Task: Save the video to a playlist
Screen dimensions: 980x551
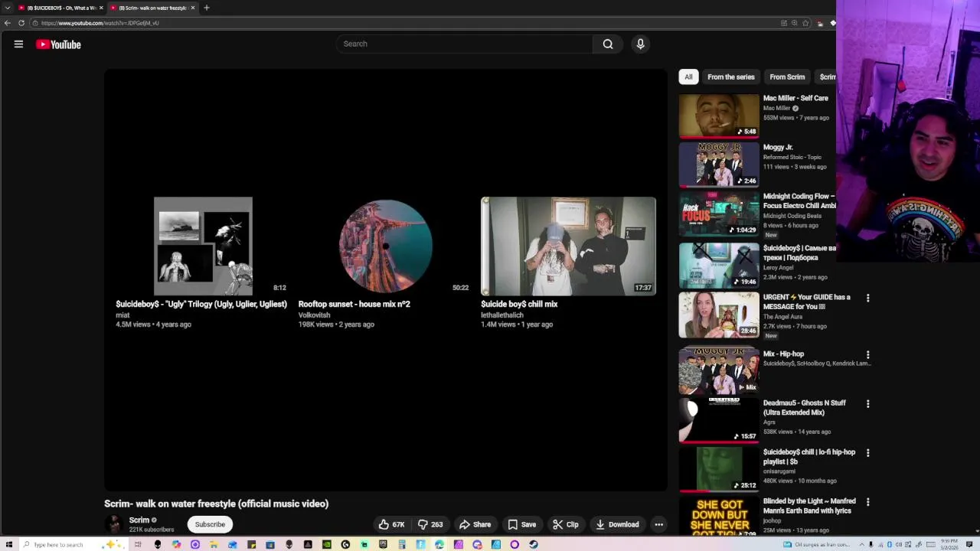Action: (521, 524)
